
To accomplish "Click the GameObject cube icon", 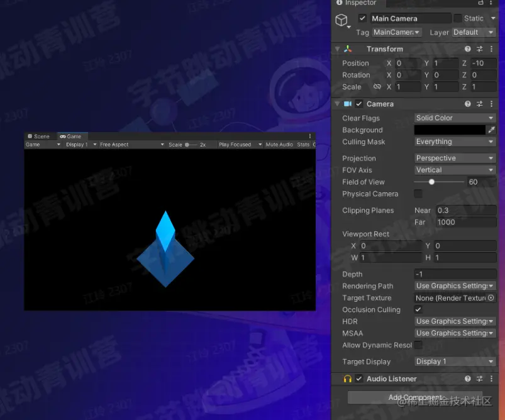I will pos(341,20).
